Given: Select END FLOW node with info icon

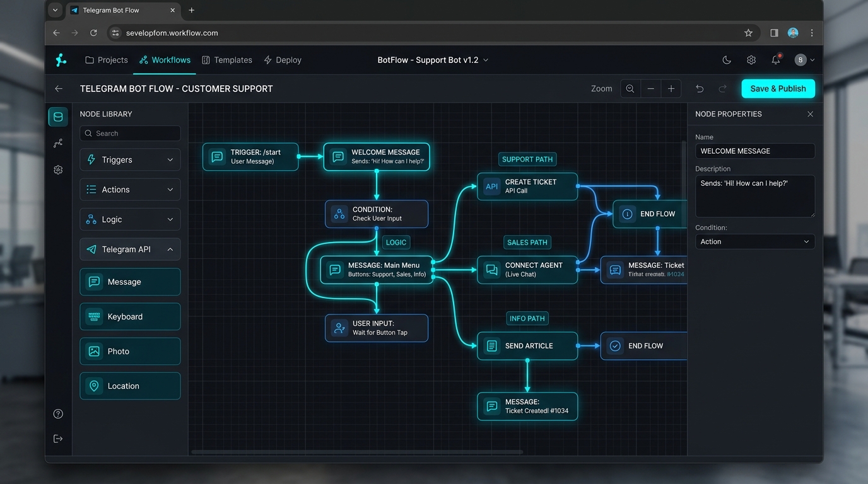Looking at the screenshot, I should [x=650, y=214].
